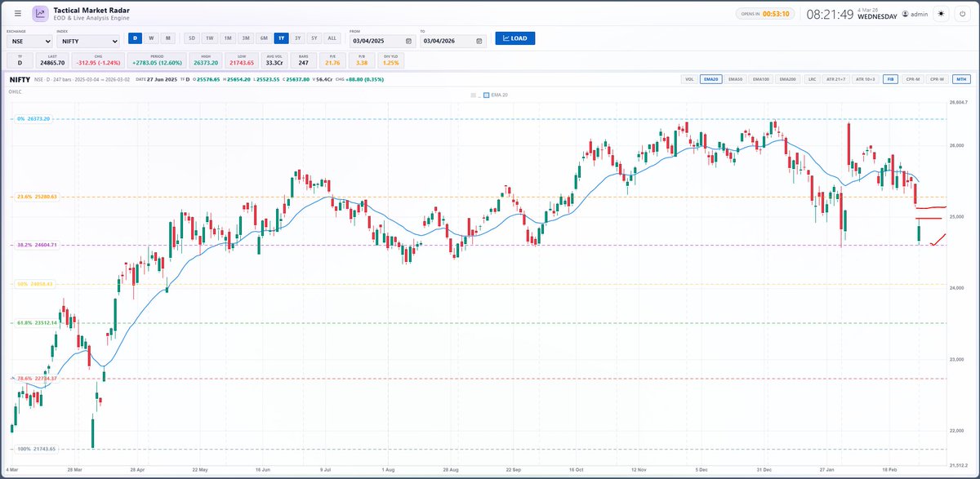The width and height of the screenshot is (980, 479).
Task: Click the LOW 21743.65 stat card
Action: pyautogui.click(x=241, y=60)
